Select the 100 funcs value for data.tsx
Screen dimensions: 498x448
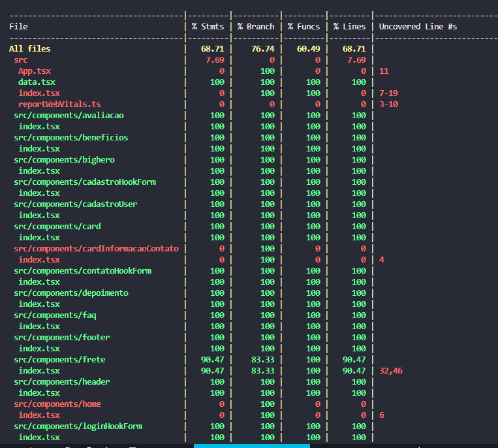point(313,82)
